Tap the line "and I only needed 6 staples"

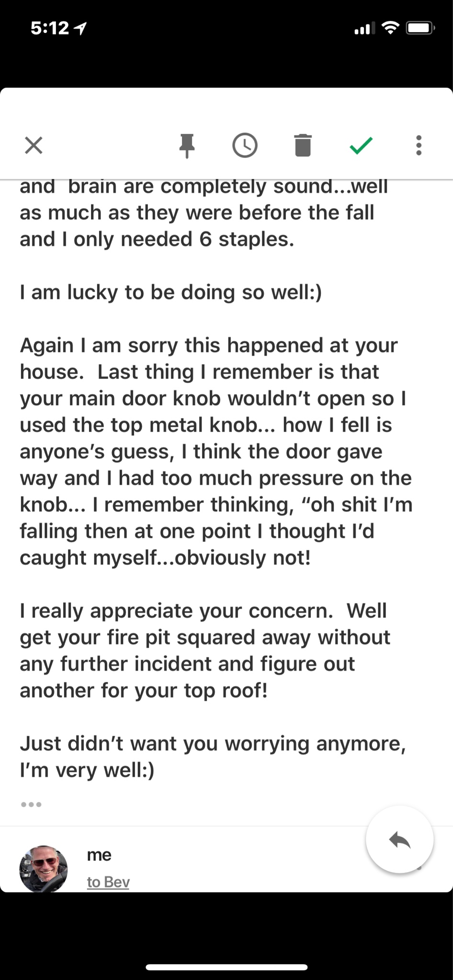click(x=157, y=239)
